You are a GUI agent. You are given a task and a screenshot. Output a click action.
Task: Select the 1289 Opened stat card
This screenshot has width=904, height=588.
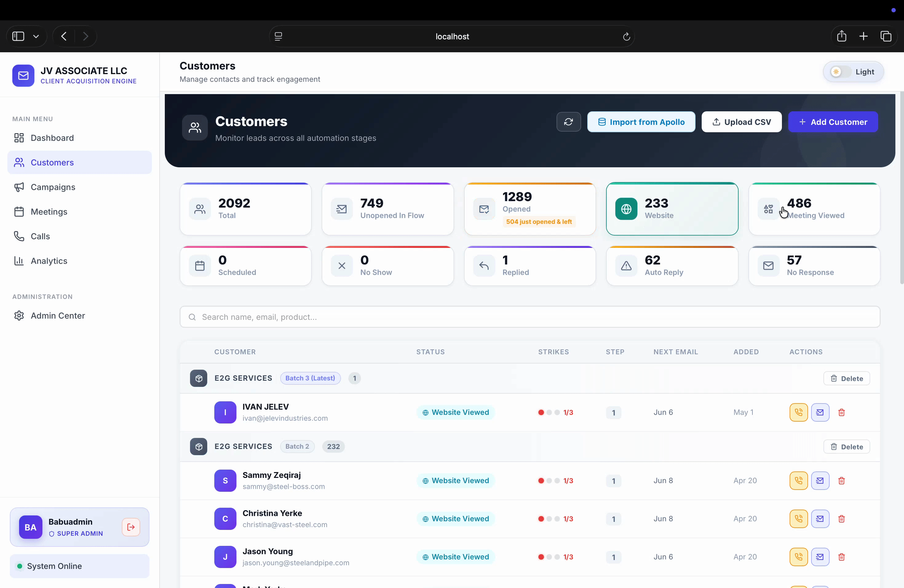tap(530, 209)
